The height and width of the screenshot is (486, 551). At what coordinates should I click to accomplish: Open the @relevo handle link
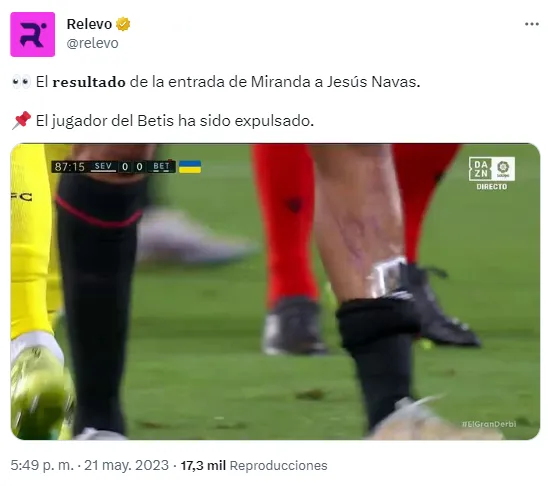tap(92, 43)
